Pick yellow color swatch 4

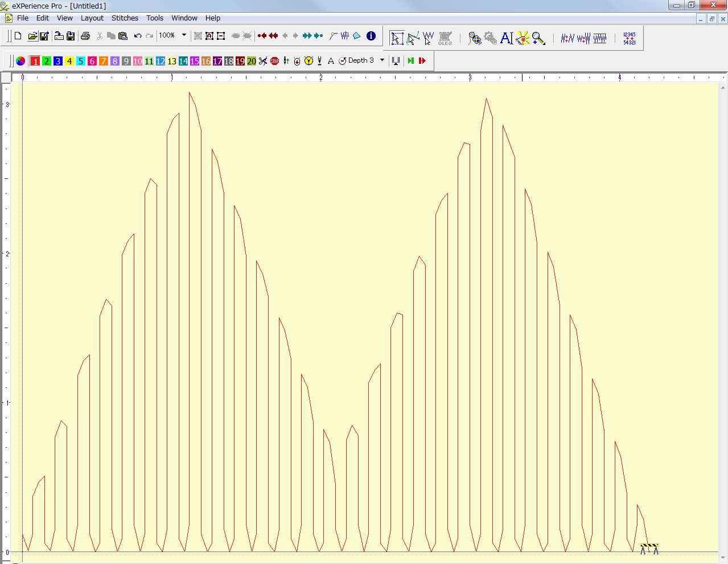69,61
